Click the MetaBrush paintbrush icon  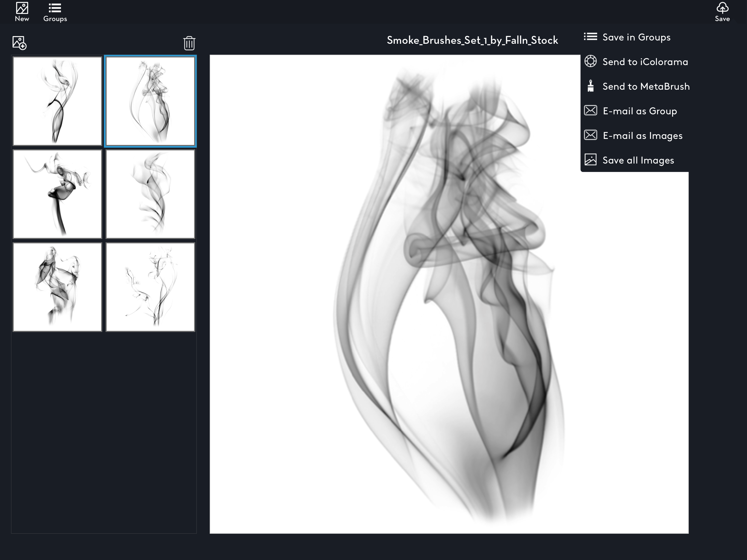coord(590,86)
